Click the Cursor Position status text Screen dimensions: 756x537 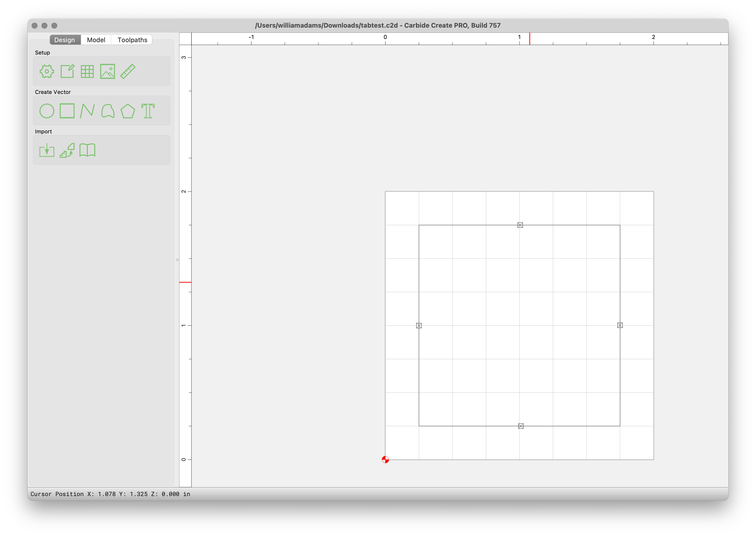pos(110,494)
